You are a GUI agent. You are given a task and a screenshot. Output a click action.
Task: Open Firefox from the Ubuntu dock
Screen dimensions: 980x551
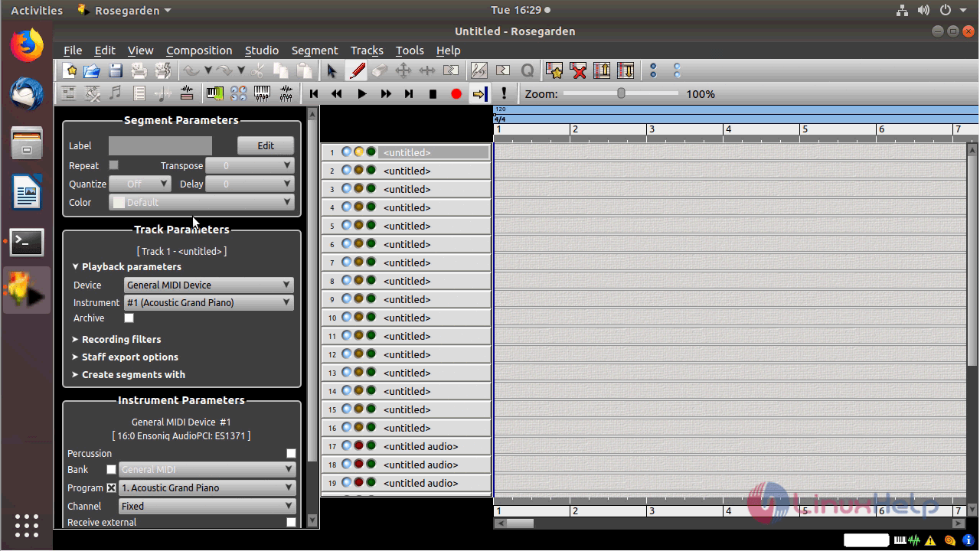coord(27,45)
